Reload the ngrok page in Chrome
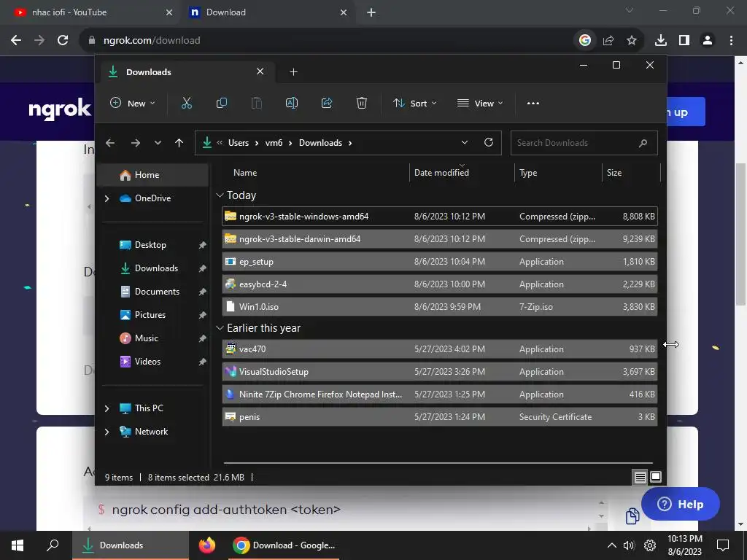 (x=63, y=41)
